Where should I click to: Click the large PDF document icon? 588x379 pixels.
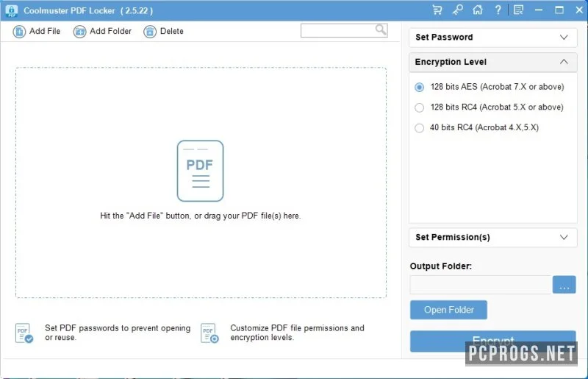pos(200,171)
